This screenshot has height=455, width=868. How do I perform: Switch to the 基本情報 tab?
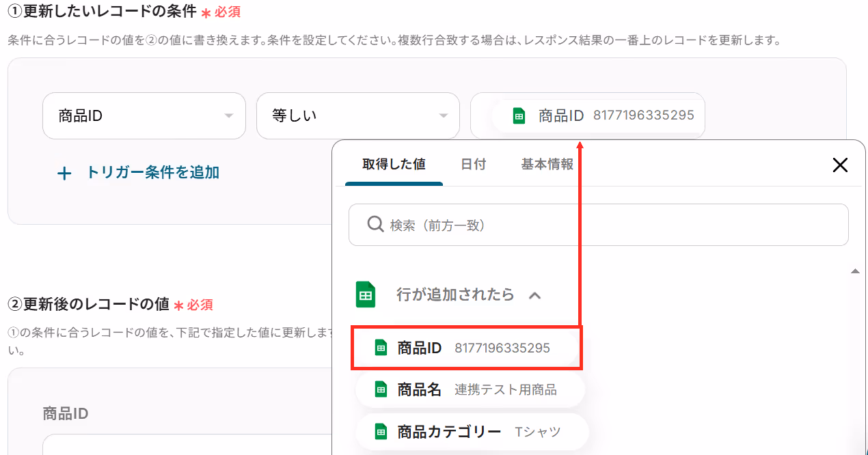[547, 164]
